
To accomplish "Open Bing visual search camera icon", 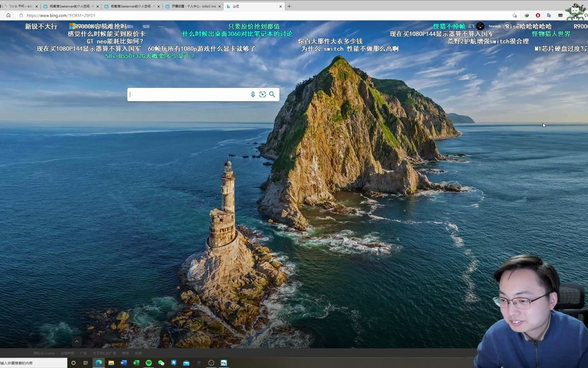I will (x=262, y=94).
